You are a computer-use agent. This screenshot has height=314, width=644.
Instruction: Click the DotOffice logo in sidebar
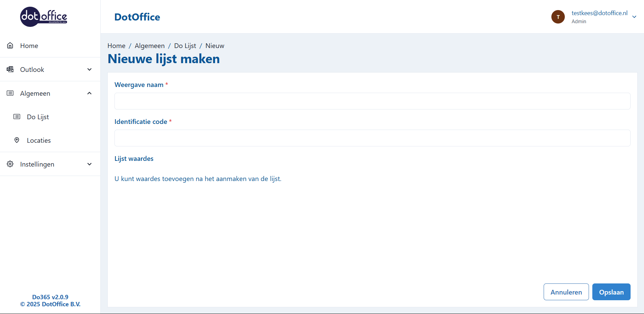[44, 17]
